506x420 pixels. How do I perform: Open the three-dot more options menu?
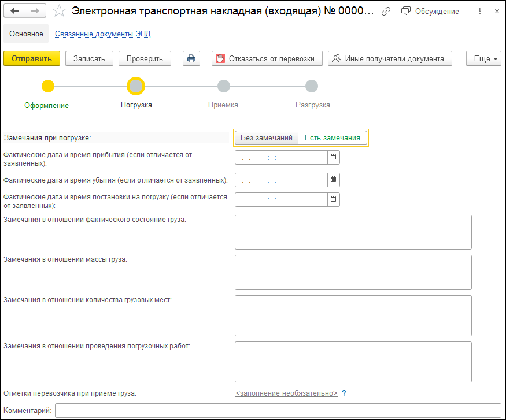pos(479,11)
